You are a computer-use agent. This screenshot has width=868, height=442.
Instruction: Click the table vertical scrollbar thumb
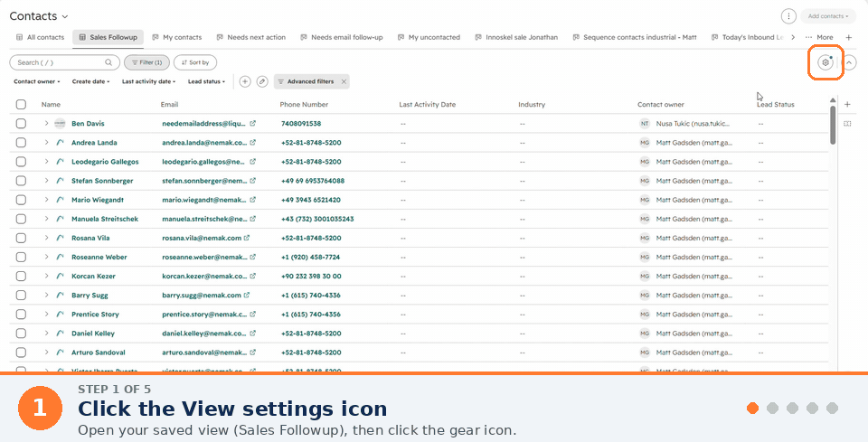[x=833, y=125]
